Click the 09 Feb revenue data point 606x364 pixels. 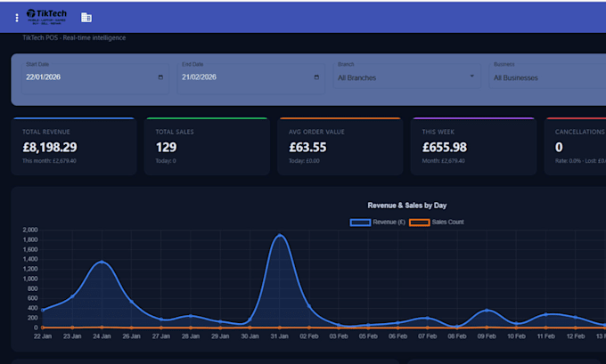point(487,311)
